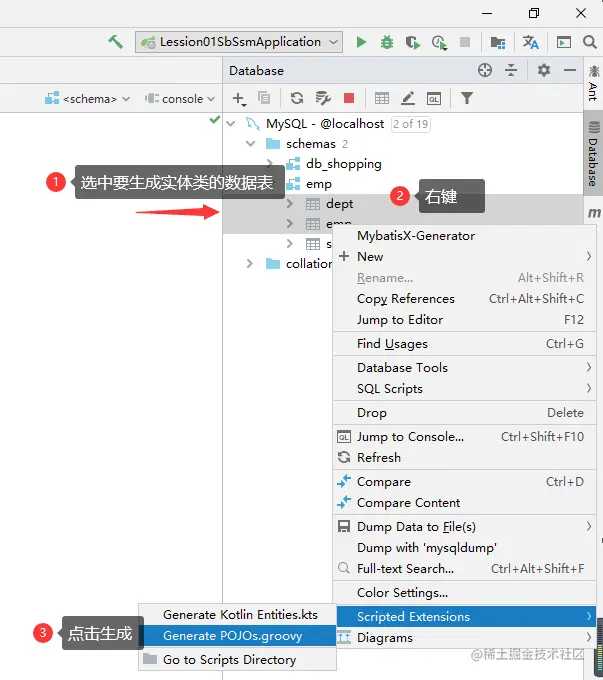Open project structure folder icon
The width and height of the screenshot is (603, 680).
click(498, 42)
